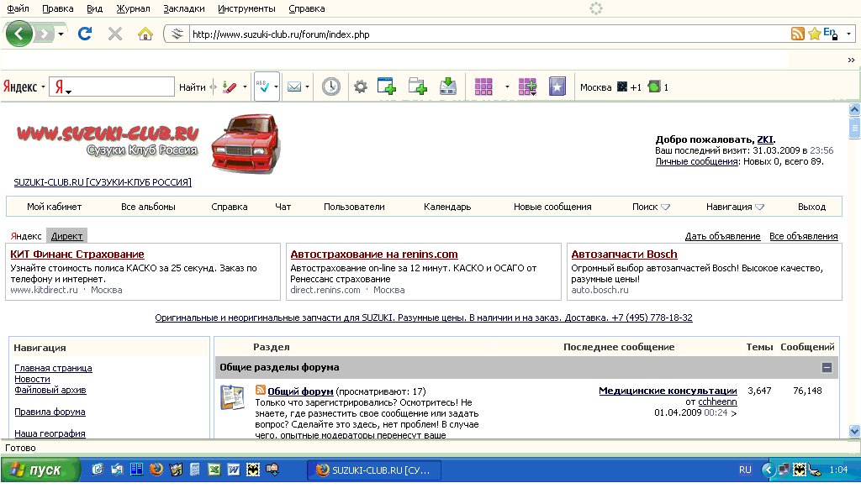Screen dimensions: 861x504
Task: Click the red car logo image
Action: tap(246, 144)
